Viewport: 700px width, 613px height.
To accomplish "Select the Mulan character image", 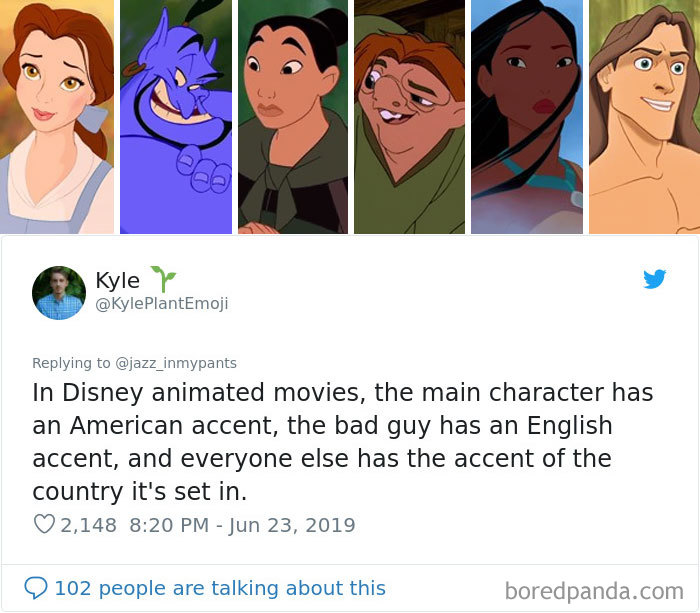I will (x=293, y=117).
